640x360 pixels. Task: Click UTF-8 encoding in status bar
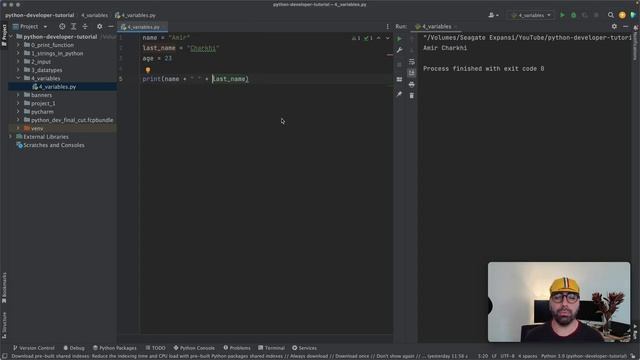507,356
